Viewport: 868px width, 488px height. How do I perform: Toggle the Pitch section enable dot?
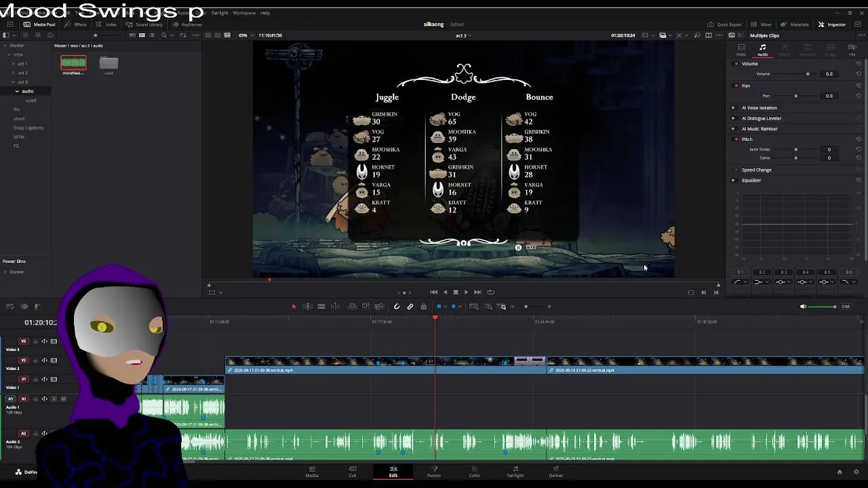pos(736,140)
